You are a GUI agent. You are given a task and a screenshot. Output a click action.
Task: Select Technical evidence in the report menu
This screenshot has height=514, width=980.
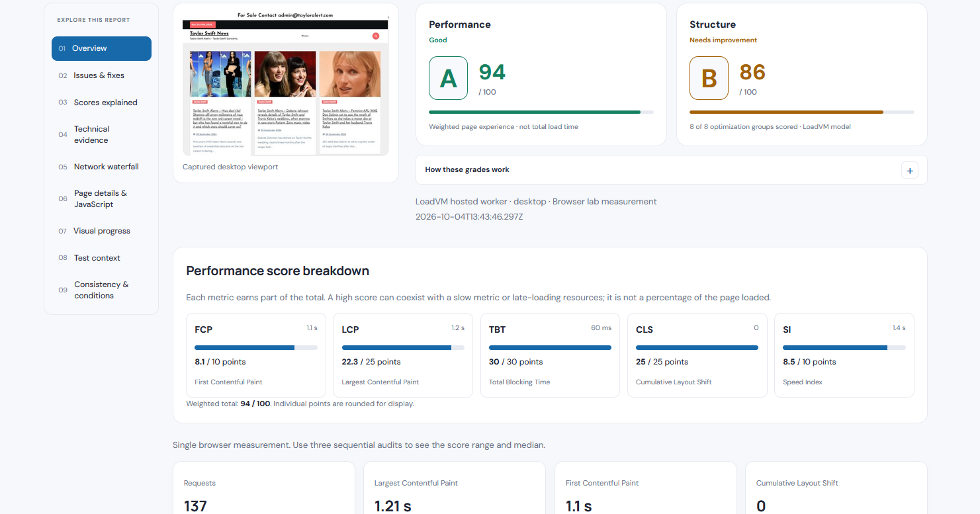point(101,134)
